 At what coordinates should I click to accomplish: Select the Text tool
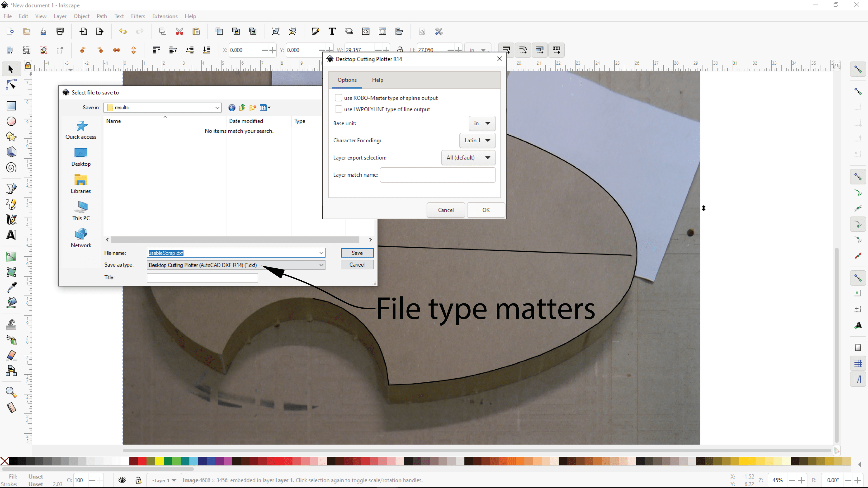(x=11, y=235)
